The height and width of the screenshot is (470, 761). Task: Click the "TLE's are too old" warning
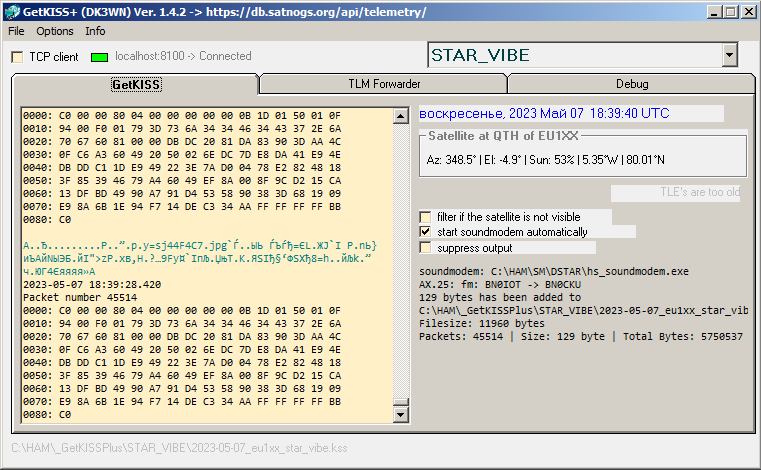700,192
